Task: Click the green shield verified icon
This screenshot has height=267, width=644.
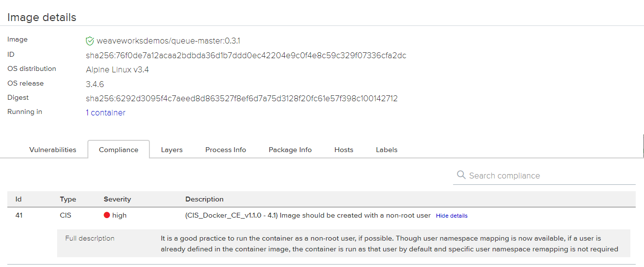Action: click(x=90, y=41)
